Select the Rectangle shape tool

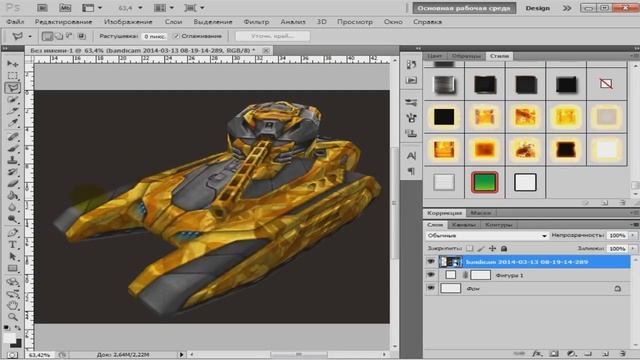(x=13, y=269)
